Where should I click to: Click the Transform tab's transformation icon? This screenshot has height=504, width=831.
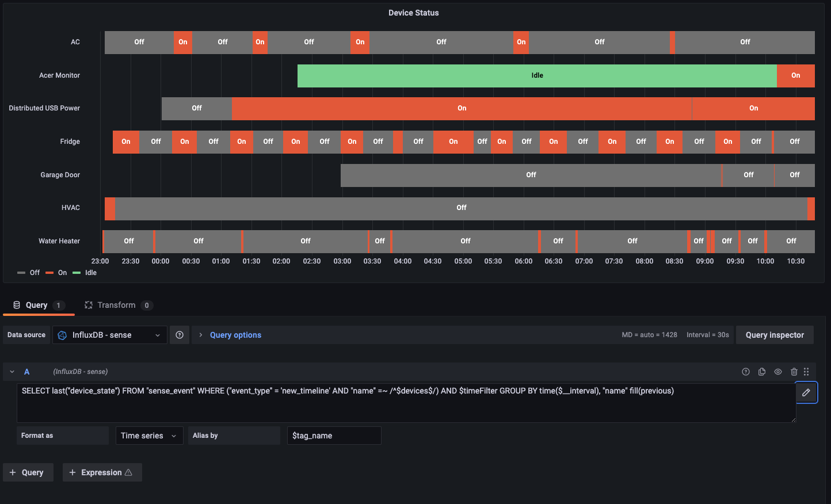[88, 305]
